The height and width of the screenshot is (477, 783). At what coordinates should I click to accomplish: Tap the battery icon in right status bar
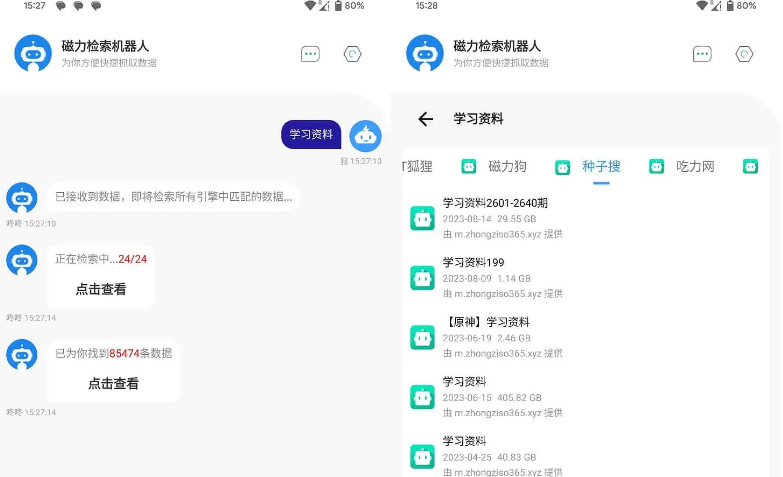click(x=730, y=5)
